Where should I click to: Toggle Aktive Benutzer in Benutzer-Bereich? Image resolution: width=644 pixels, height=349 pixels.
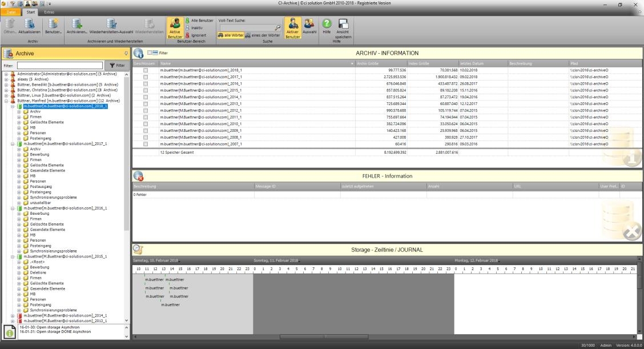175,28
